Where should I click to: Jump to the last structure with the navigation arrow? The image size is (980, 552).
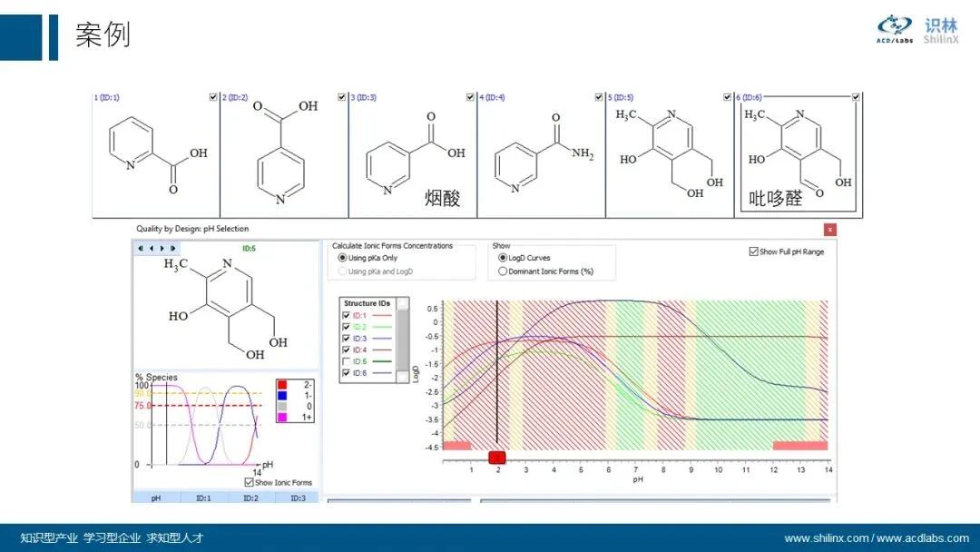pyautogui.click(x=172, y=248)
